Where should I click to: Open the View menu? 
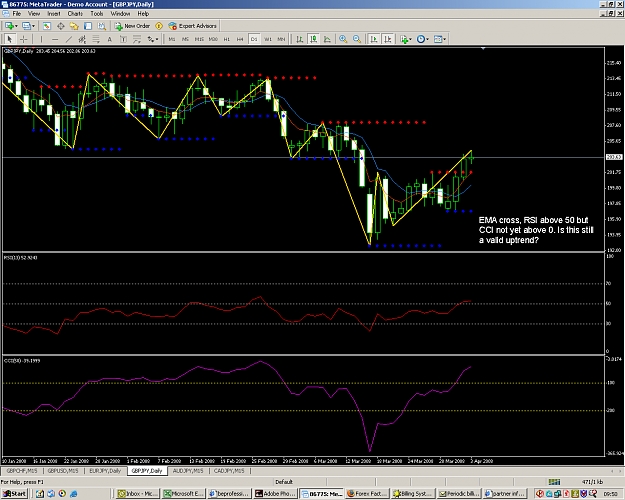34,14
